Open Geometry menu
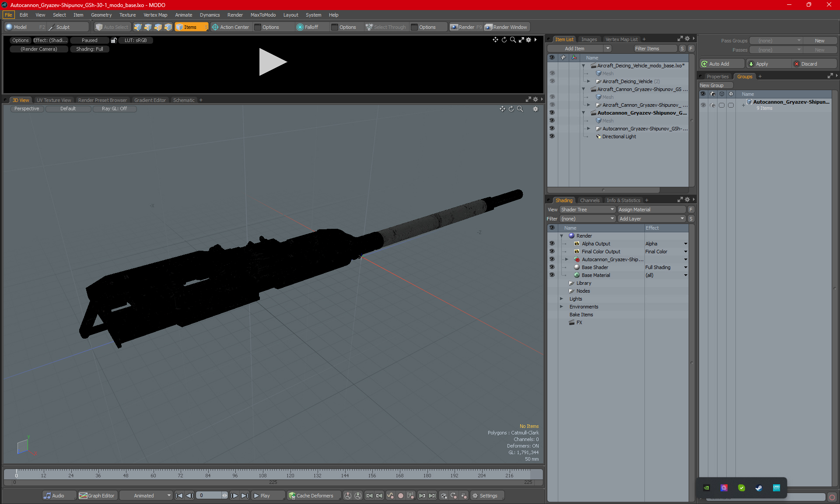Image resolution: width=840 pixels, height=504 pixels. pos(101,15)
